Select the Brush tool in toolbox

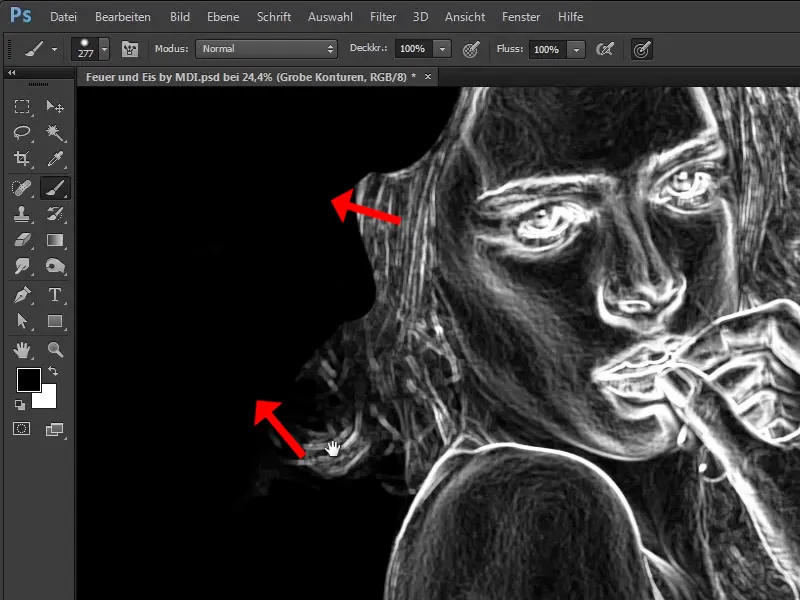point(55,188)
